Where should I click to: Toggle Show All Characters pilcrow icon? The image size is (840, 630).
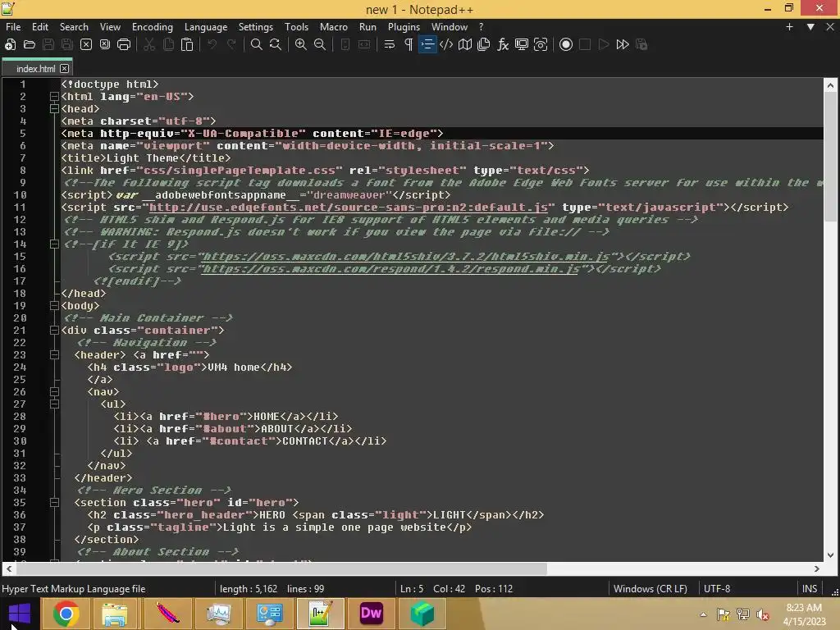tap(409, 44)
